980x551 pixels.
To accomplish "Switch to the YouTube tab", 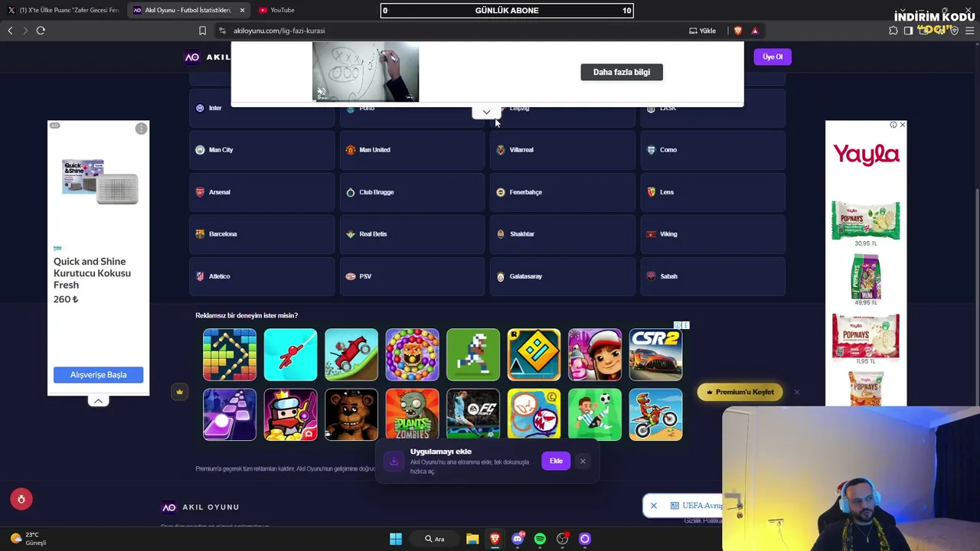I will click(283, 10).
